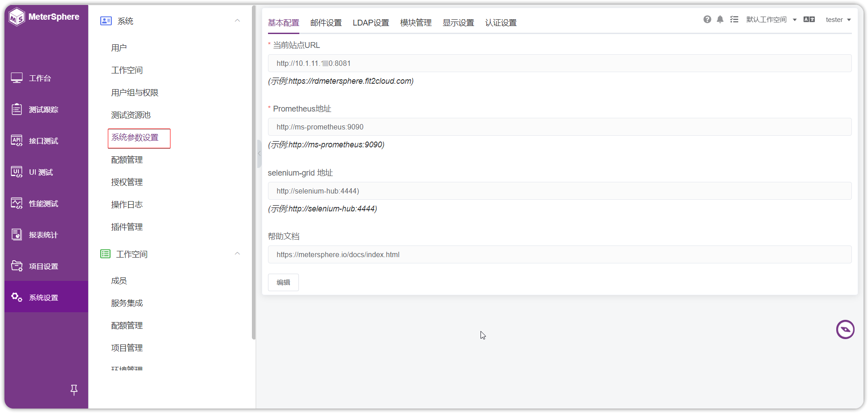Open the 服务集成 menu item
The width and height of the screenshot is (868, 413).
[127, 303]
